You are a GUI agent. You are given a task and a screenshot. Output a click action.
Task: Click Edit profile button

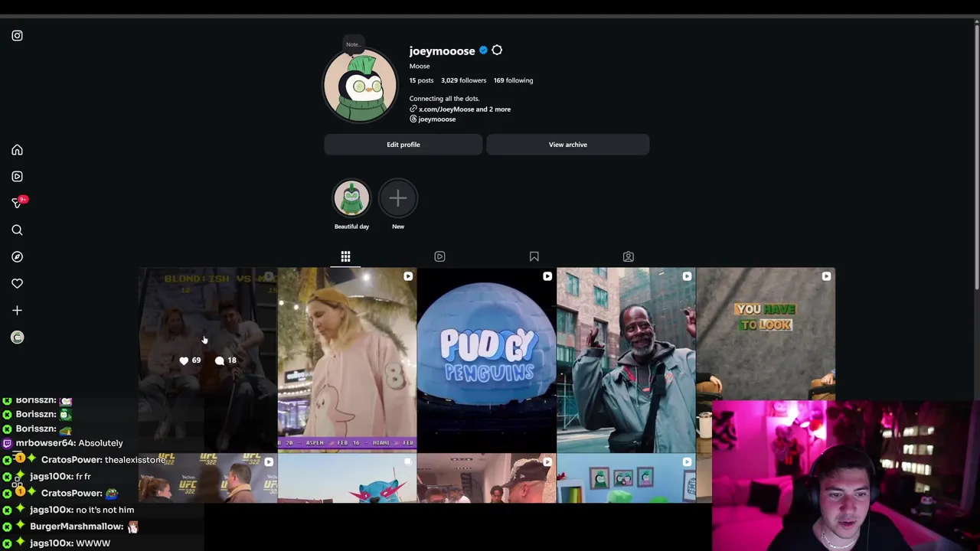point(403,145)
